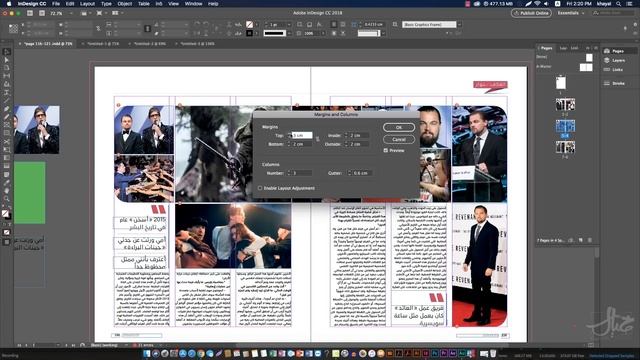Select the Pen tool
This screenshot has height=360, width=640.
tap(7, 109)
